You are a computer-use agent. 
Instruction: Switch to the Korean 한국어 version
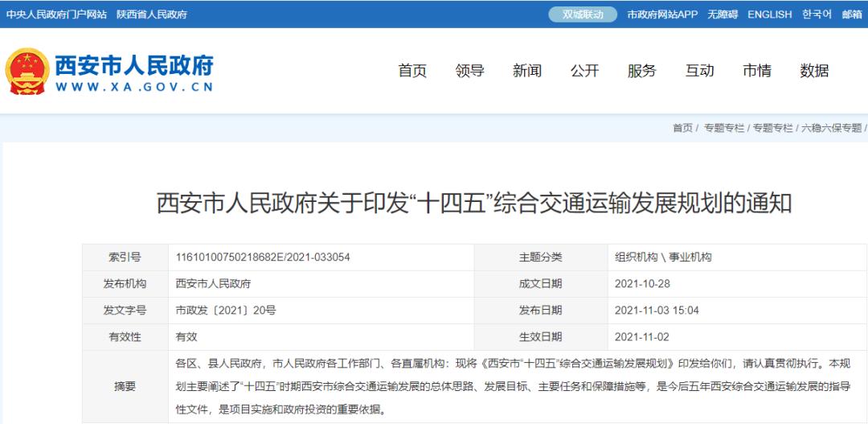coord(817,14)
